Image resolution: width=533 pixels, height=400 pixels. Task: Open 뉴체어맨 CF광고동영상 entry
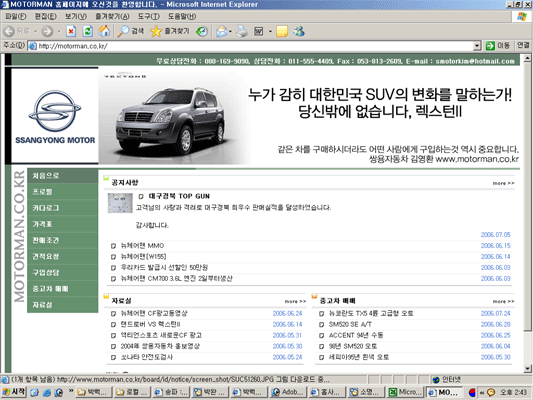click(x=154, y=313)
